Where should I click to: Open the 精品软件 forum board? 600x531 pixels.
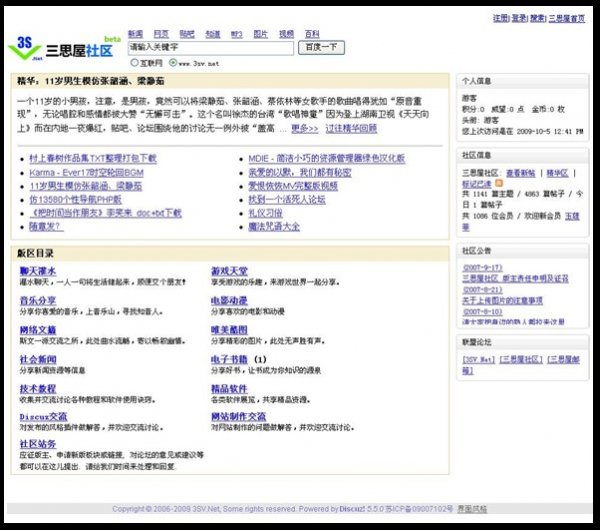click(229, 388)
